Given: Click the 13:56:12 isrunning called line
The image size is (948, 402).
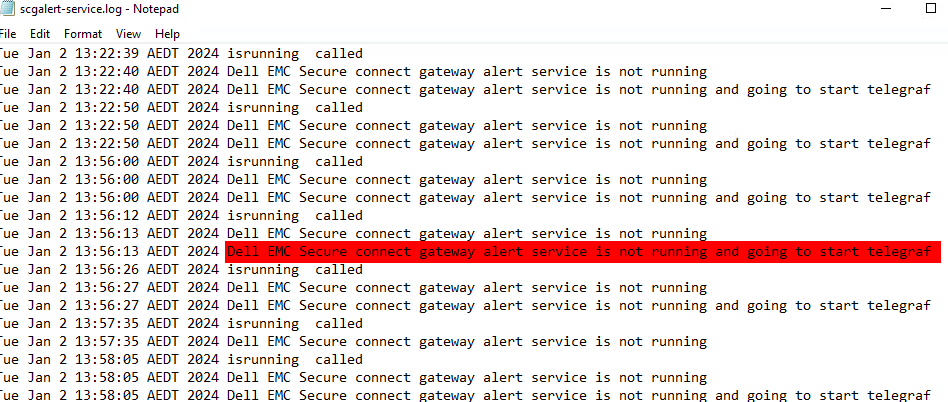Looking at the screenshot, I should [x=181, y=216].
